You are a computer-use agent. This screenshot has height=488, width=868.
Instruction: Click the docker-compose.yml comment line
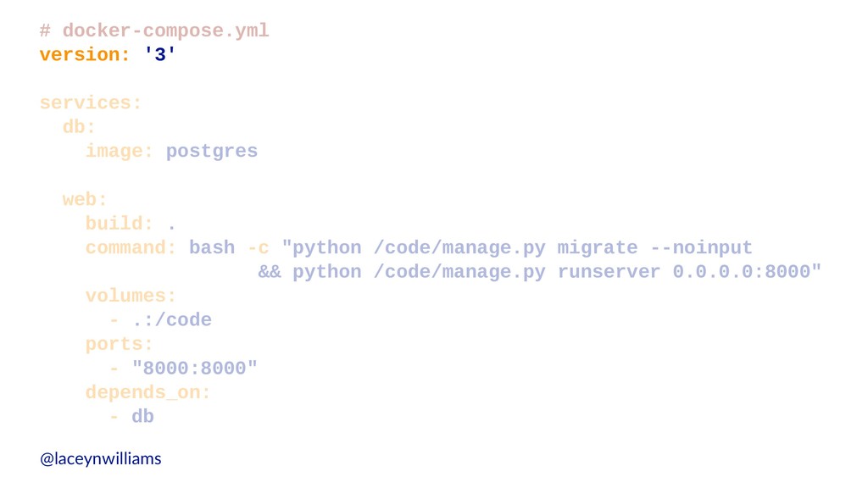(x=154, y=30)
